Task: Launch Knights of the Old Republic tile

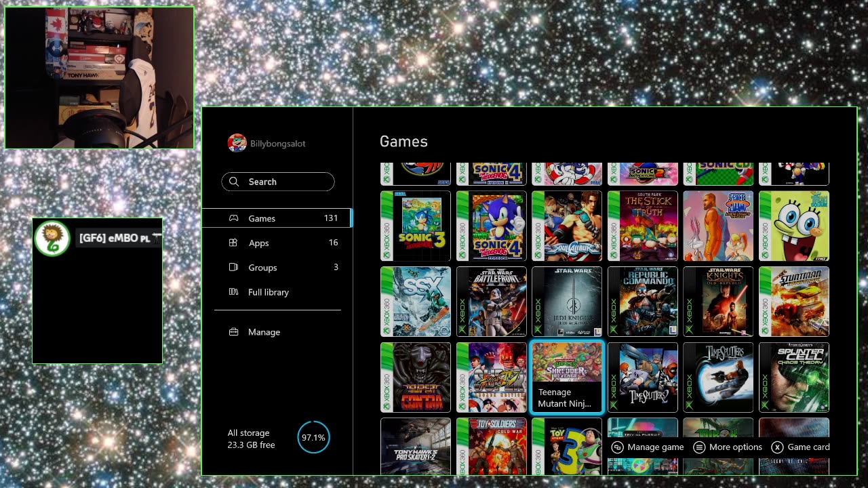Action: tap(718, 302)
